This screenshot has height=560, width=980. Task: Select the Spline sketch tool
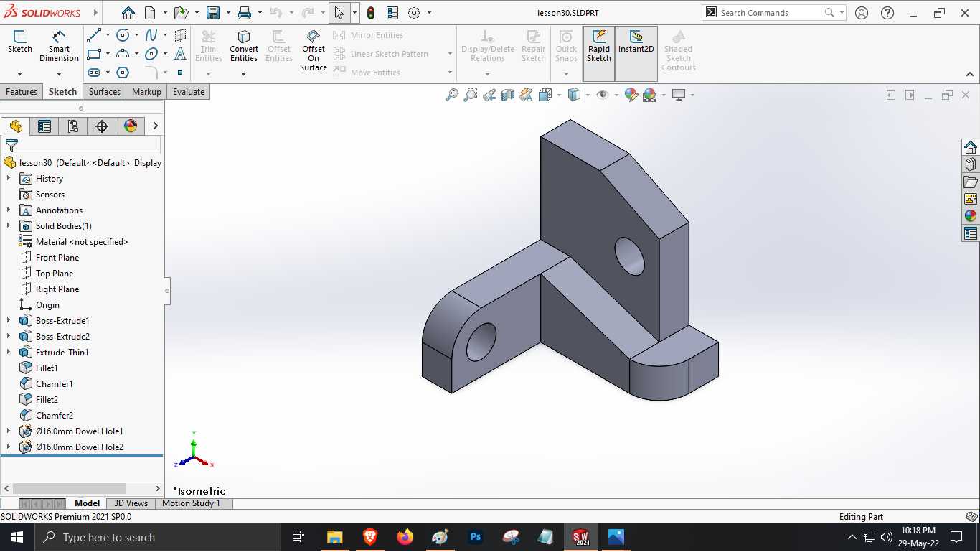(x=151, y=35)
